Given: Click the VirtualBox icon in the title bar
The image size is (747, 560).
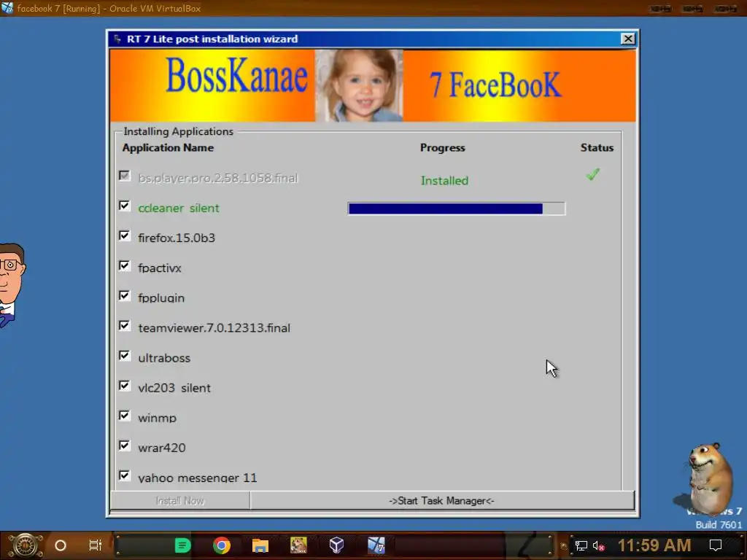Looking at the screenshot, I should 7,8.
